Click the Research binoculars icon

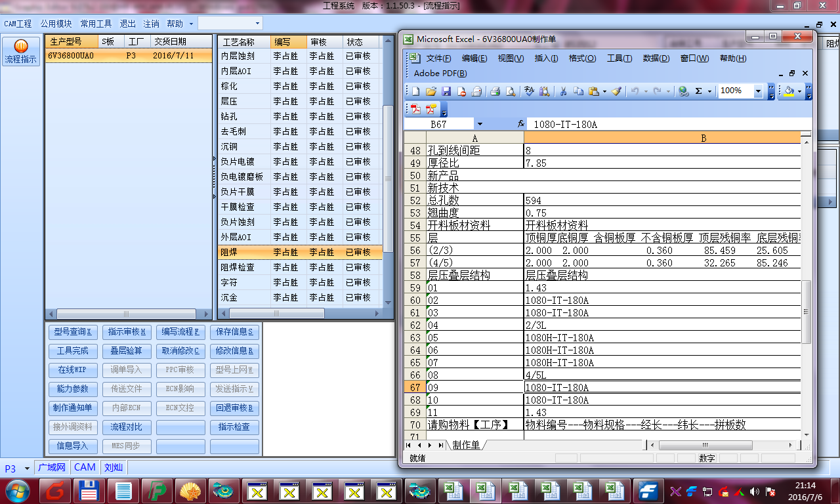click(545, 91)
